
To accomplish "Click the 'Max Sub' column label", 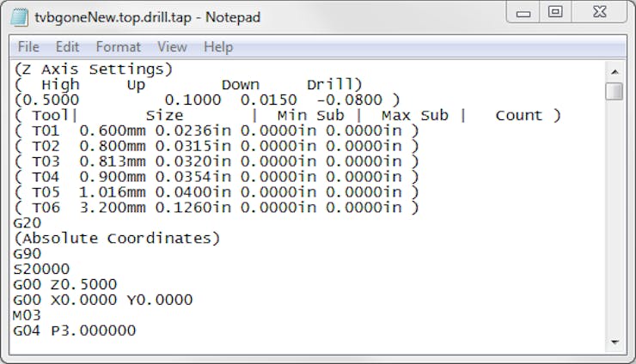I will [x=415, y=116].
